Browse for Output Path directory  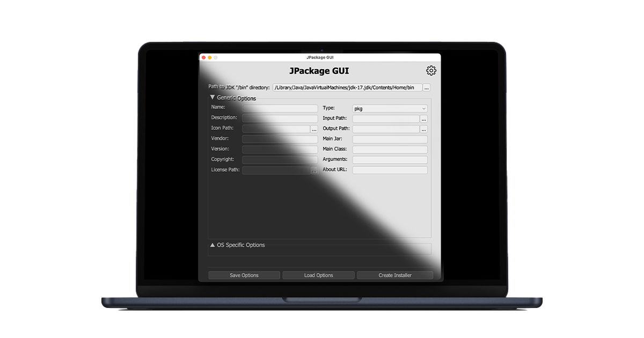point(424,129)
